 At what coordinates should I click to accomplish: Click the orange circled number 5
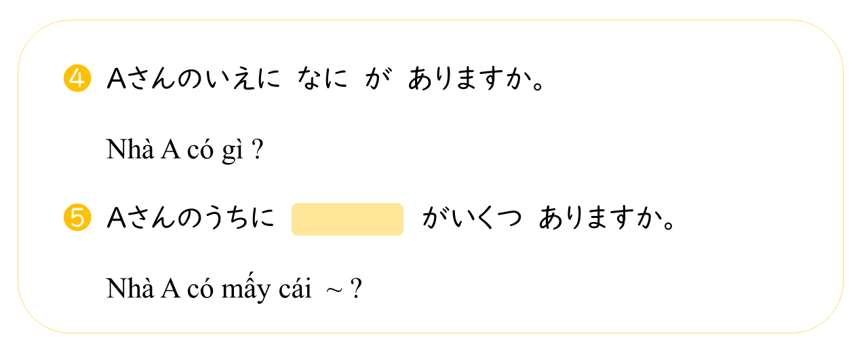click(x=77, y=218)
